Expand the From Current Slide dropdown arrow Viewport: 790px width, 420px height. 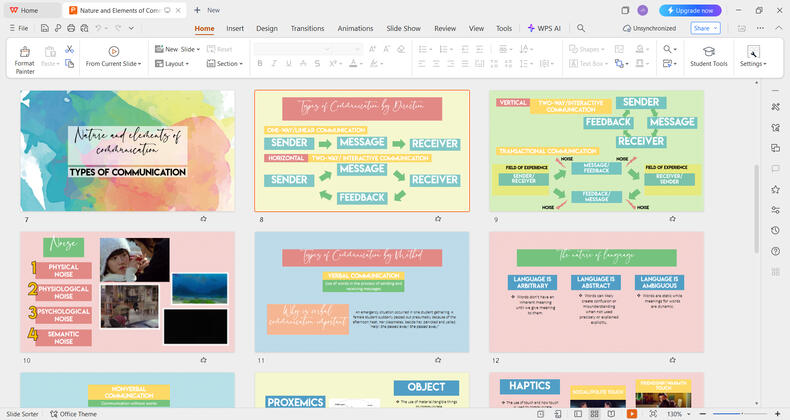pos(140,64)
